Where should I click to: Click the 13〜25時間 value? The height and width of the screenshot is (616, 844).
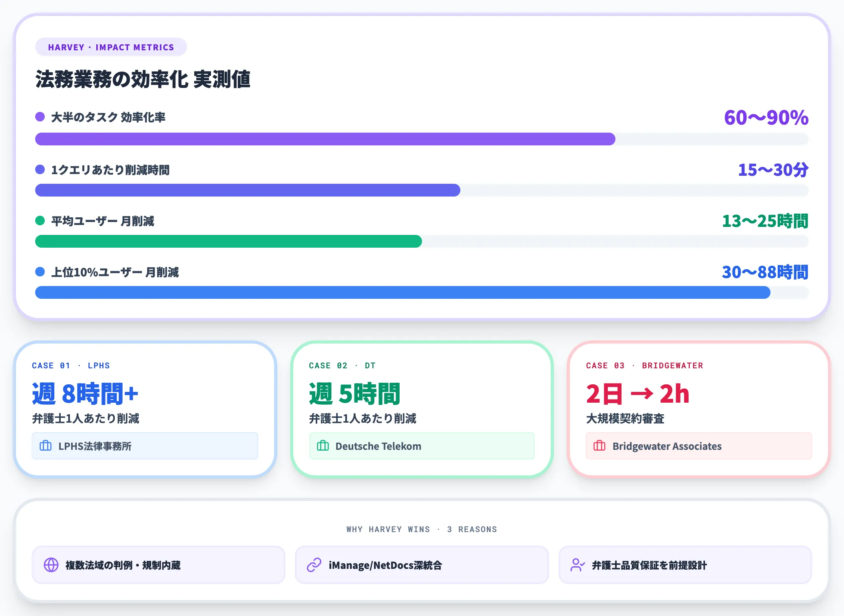pos(765,221)
